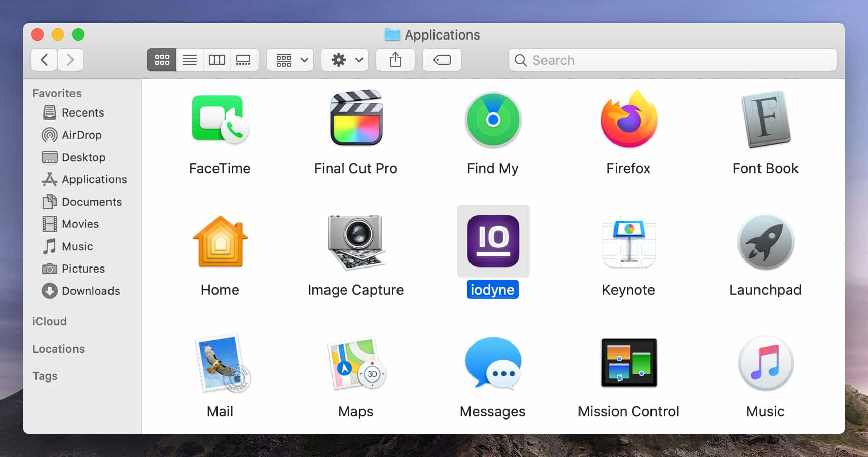
Task: Switch to gallery view mode
Action: (x=244, y=60)
